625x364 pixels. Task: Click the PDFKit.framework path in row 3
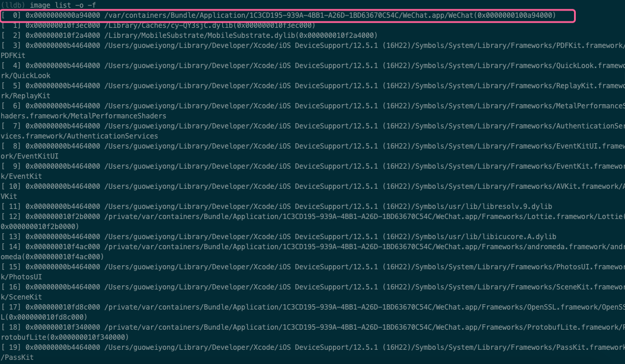point(365,46)
